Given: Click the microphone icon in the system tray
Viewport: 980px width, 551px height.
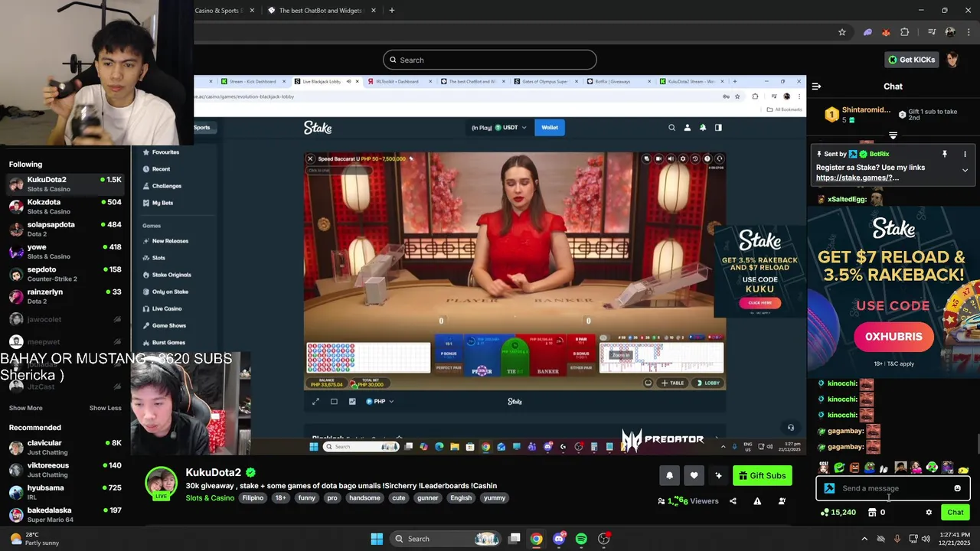Looking at the screenshot, I should click(x=897, y=539).
